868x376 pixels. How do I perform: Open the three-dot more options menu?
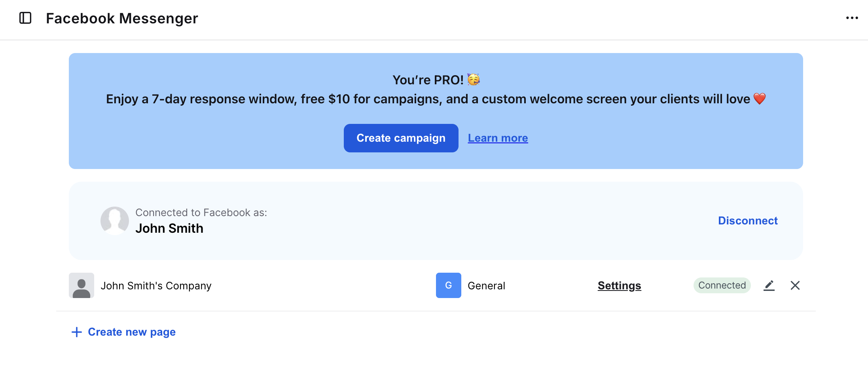pos(852,18)
